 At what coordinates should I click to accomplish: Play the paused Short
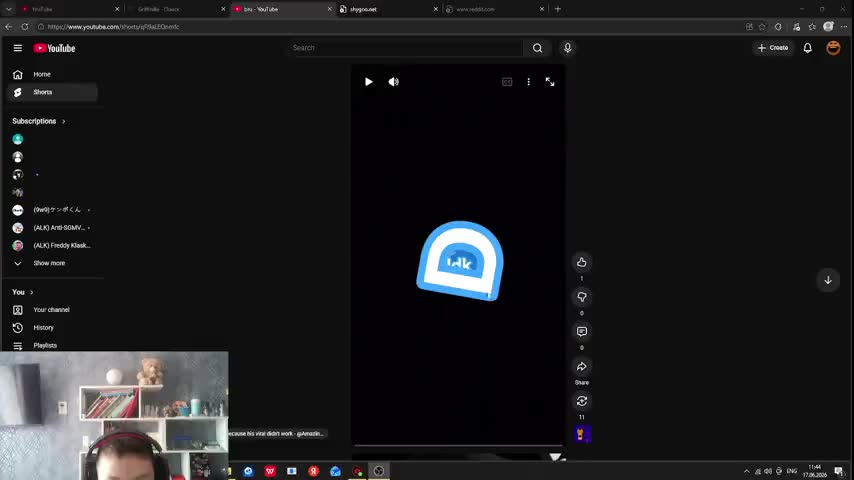coord(369,82)
